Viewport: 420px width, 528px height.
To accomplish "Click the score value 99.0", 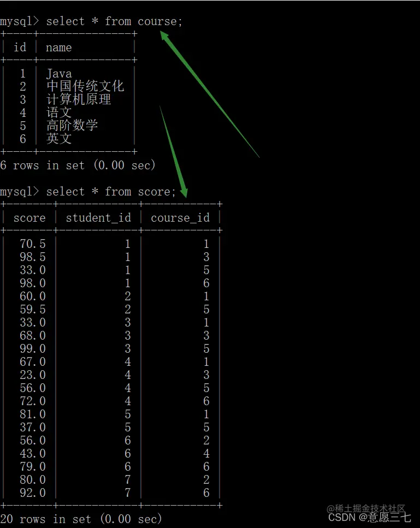I will (x=33, y=348).
